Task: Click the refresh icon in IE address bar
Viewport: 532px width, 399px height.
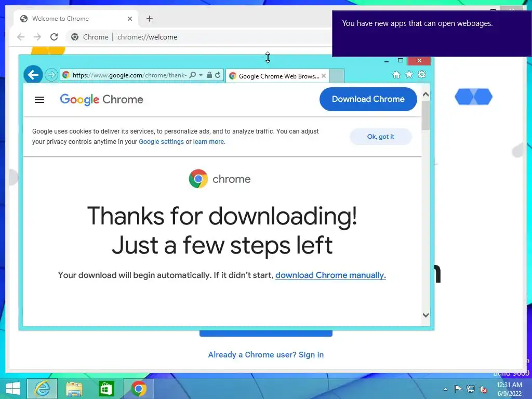Action: 218,75
